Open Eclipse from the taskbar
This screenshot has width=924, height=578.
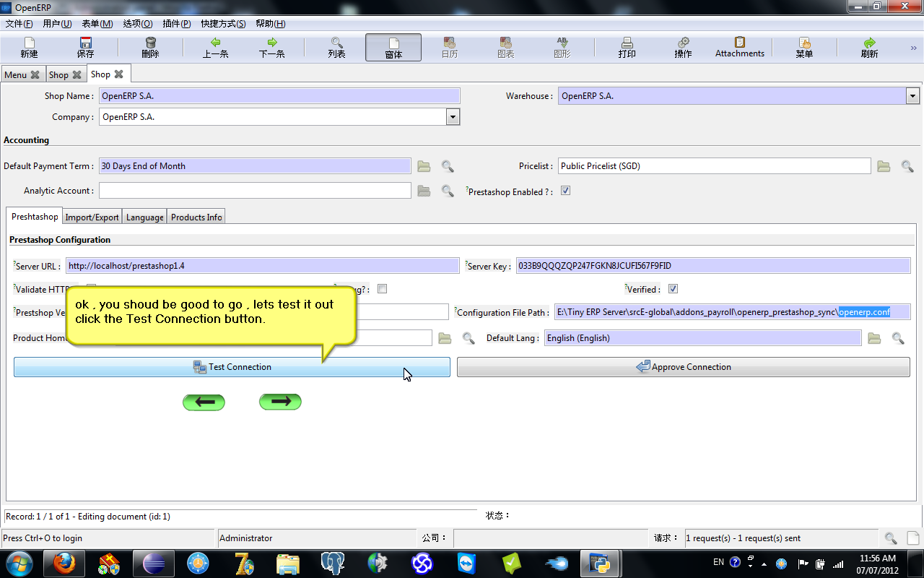(154, 563)
